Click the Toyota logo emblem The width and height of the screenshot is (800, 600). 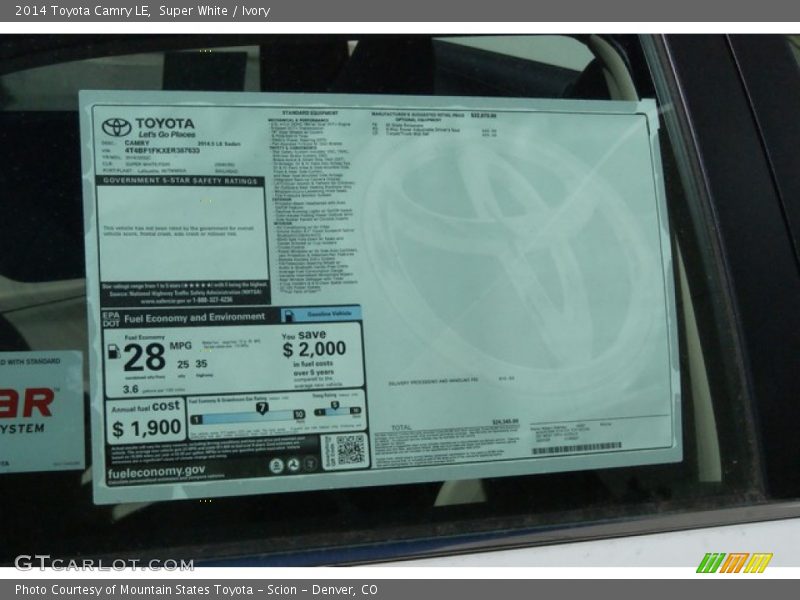(x=115, y=127)
